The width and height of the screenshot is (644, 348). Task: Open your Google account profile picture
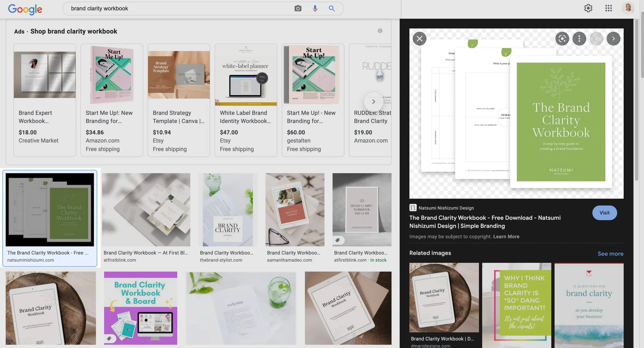pyautogui.click(x=628, y=8)
